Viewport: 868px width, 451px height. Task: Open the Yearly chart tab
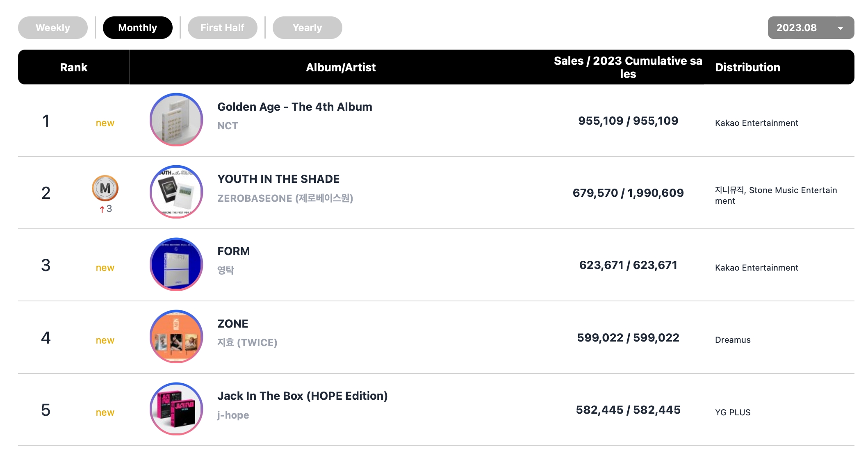point(307,28)
